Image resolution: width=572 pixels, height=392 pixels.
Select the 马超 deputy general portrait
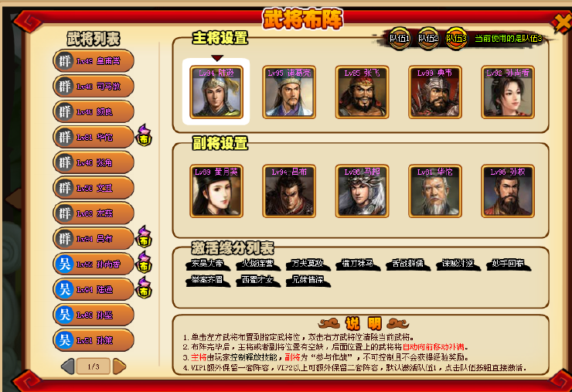click(x=362, y=191)
